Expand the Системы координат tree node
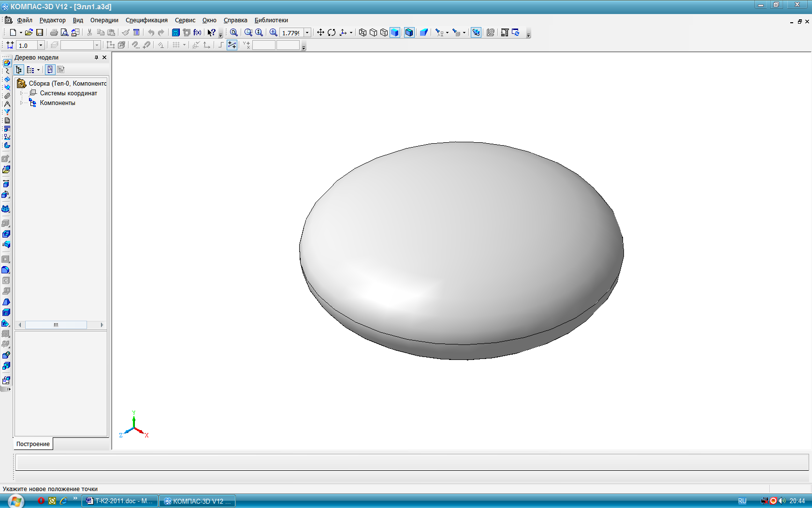 point(21,93)
